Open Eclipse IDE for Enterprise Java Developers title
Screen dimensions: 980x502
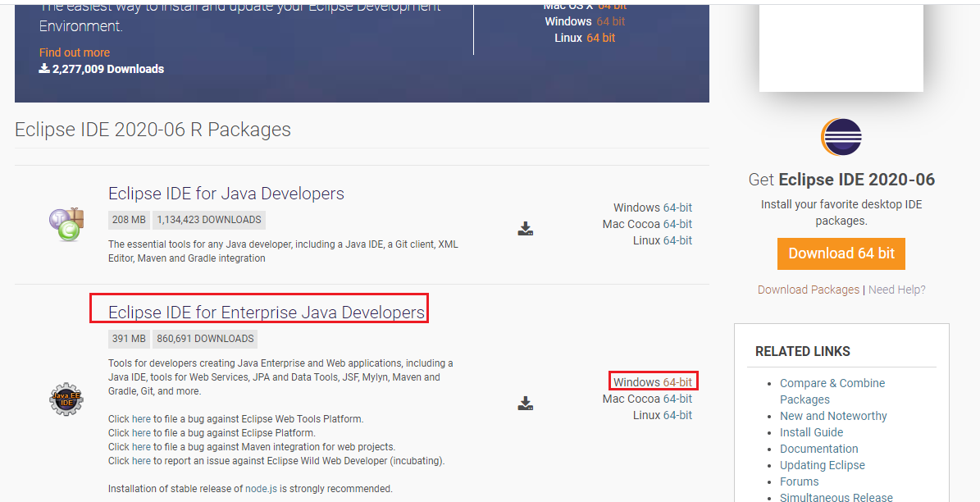[267, 312]
